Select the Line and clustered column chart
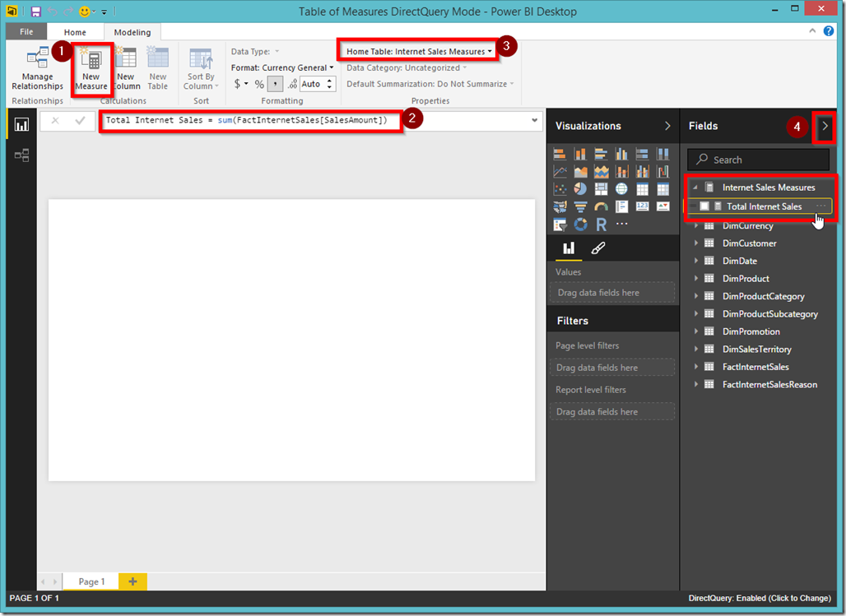This screenshot has width=846, height=616. click(642, 172)
